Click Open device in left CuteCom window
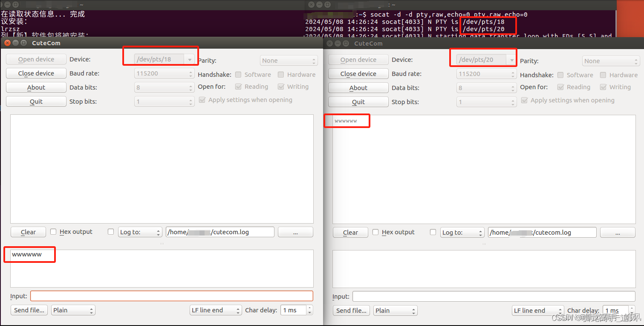The width and height of the screenshot is (644, 326). point(36,59)
